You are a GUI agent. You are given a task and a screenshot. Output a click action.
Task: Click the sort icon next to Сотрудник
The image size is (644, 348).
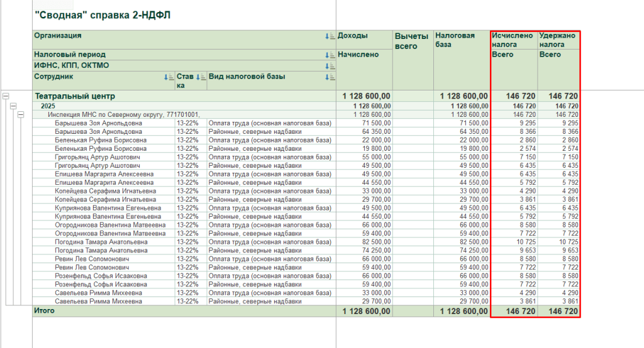pyautogui.click(x=169, y=77)
